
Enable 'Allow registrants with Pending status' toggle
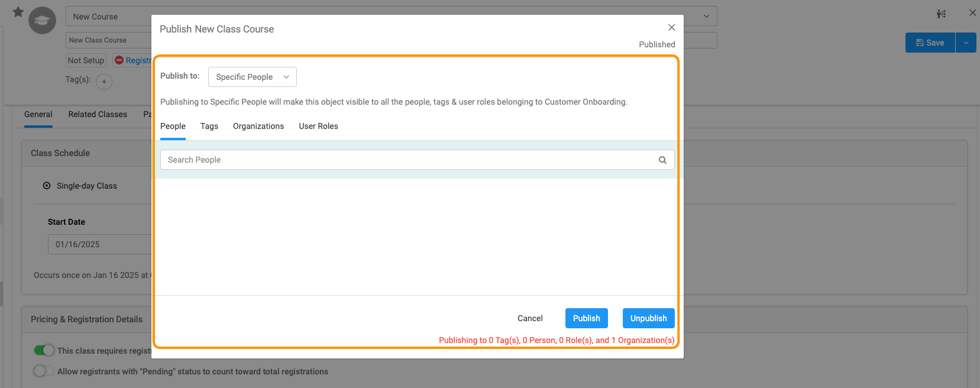[44, 371]
